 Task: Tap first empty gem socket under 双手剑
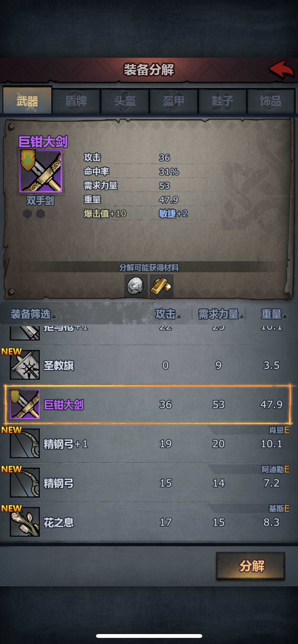[28, 214]
